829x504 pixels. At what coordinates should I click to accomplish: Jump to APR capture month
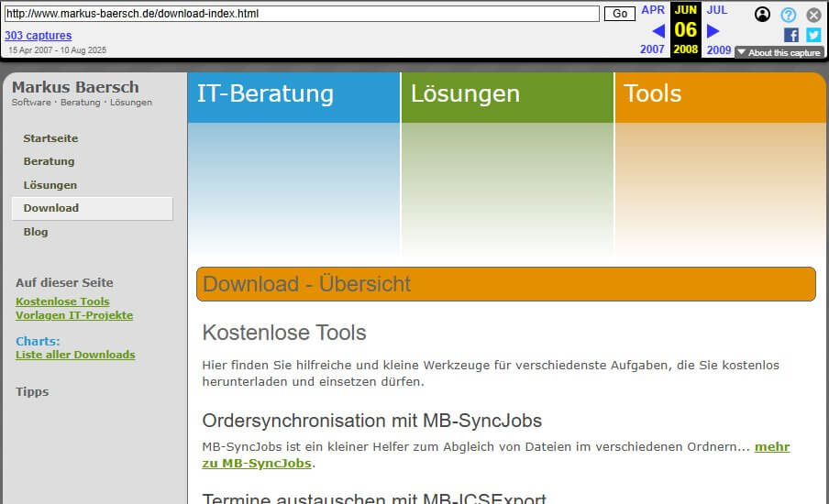point(653,9)
